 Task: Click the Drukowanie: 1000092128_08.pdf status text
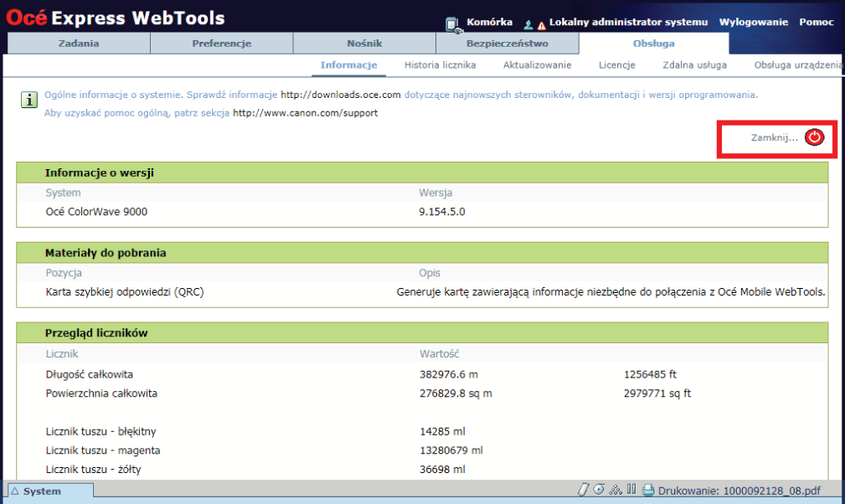(739, 491)
